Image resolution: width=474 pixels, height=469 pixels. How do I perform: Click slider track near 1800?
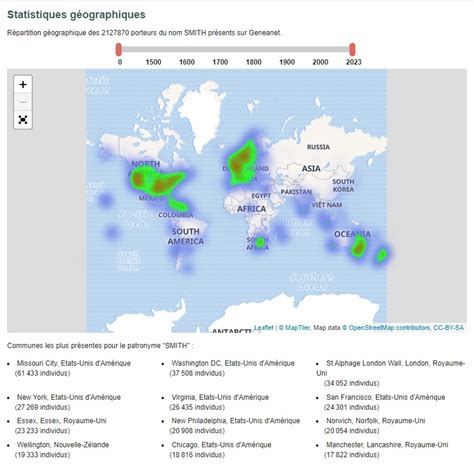tap(254, 49)
